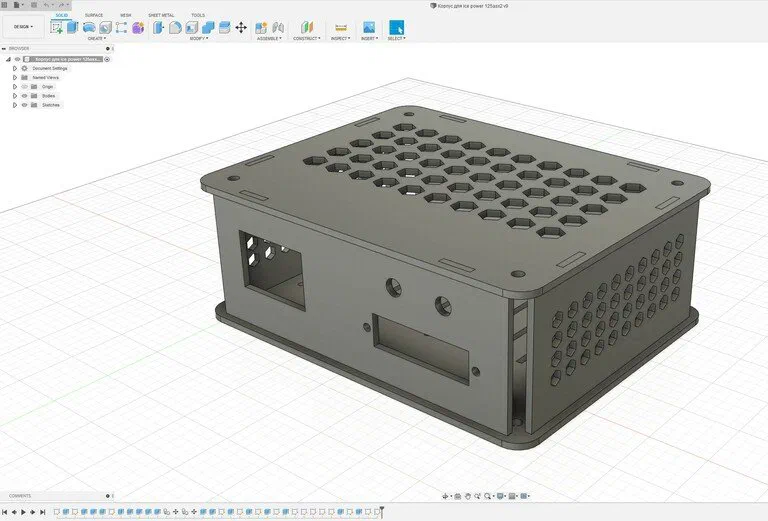
Task: Open Display Settings in navigation bar
Action: [x=501, y=496]
